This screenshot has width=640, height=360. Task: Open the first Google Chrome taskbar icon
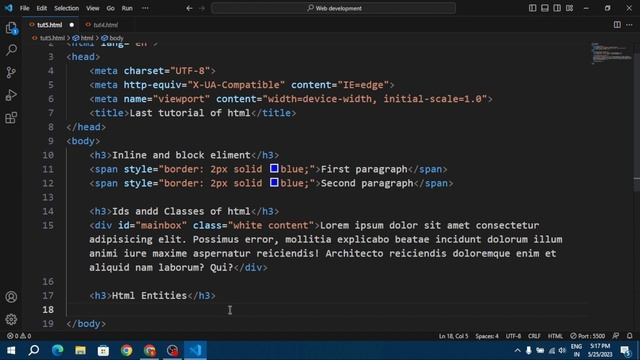click(x=127, y=350)
